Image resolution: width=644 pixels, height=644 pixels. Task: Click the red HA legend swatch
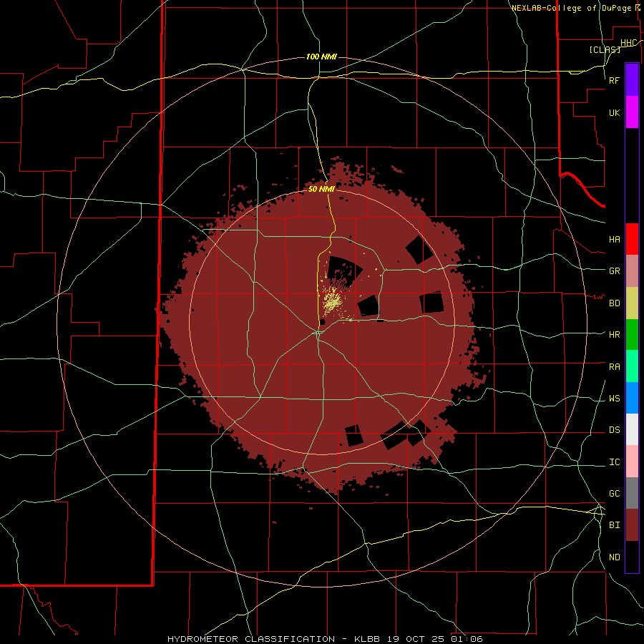pos(632,239)
